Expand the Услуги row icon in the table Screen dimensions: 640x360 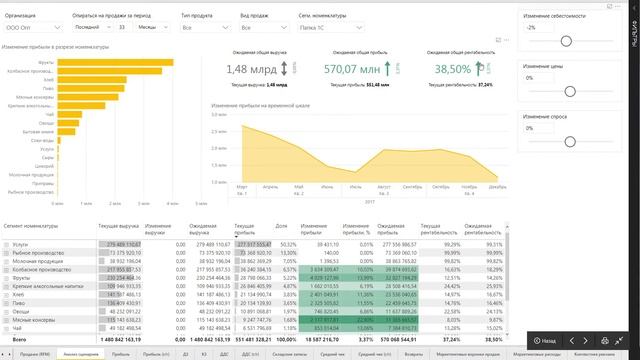pyautogui.click(x=6, y=244)
